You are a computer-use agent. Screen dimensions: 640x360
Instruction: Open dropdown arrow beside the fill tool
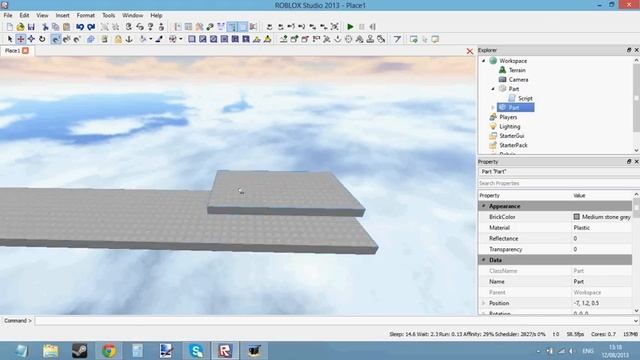(x=151, y=39)
